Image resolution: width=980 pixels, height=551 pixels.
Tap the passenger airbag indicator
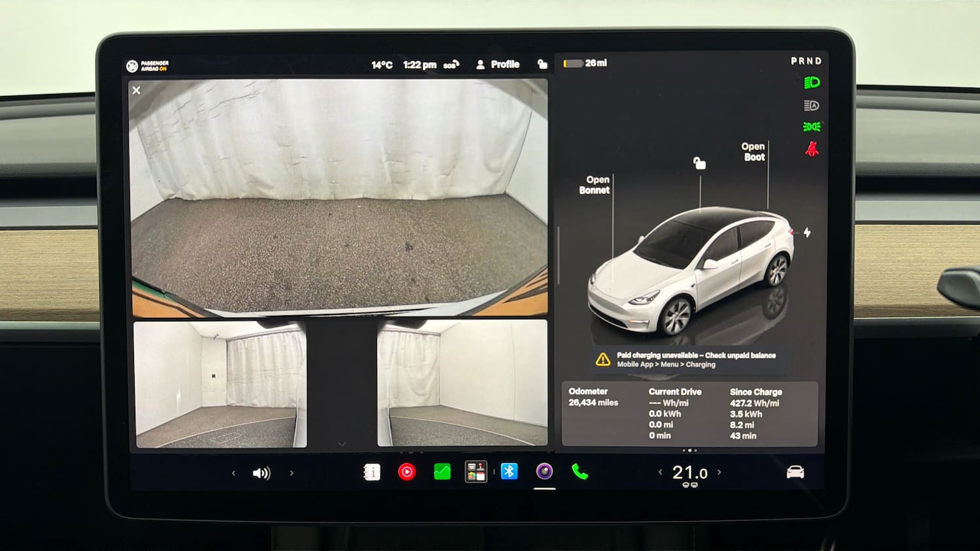[148, 66]
